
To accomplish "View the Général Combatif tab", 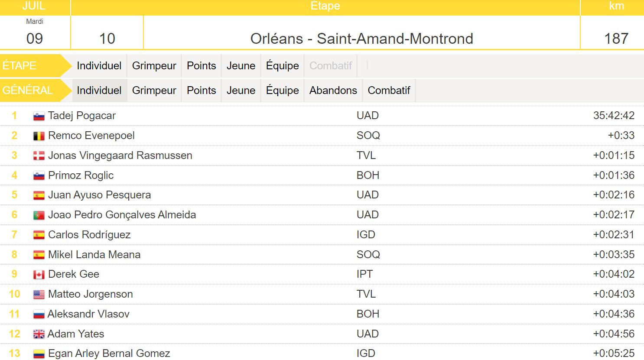I will point(389,91).
